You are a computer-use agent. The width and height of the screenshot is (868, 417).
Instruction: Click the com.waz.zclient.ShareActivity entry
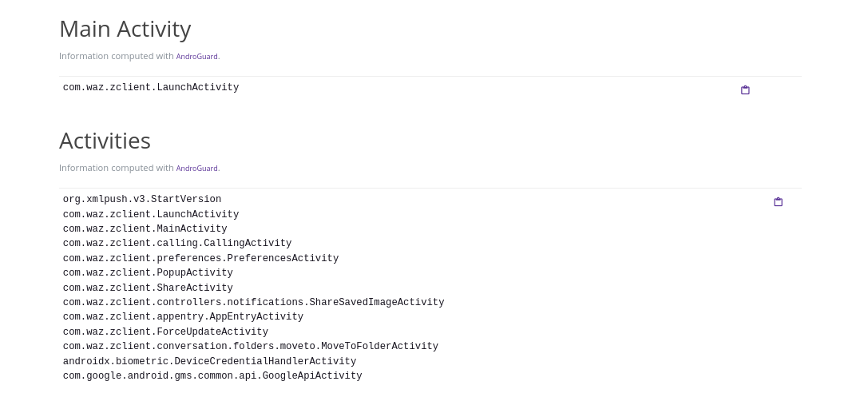[x=148, y=288]
